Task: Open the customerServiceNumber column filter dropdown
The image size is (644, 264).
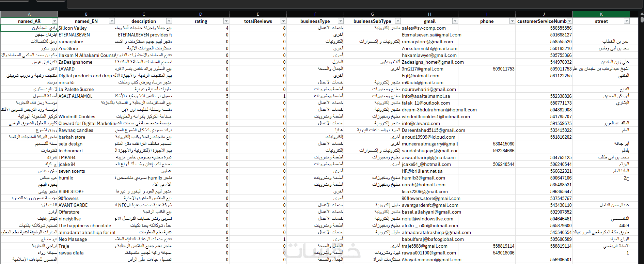Action: (569, 21)
